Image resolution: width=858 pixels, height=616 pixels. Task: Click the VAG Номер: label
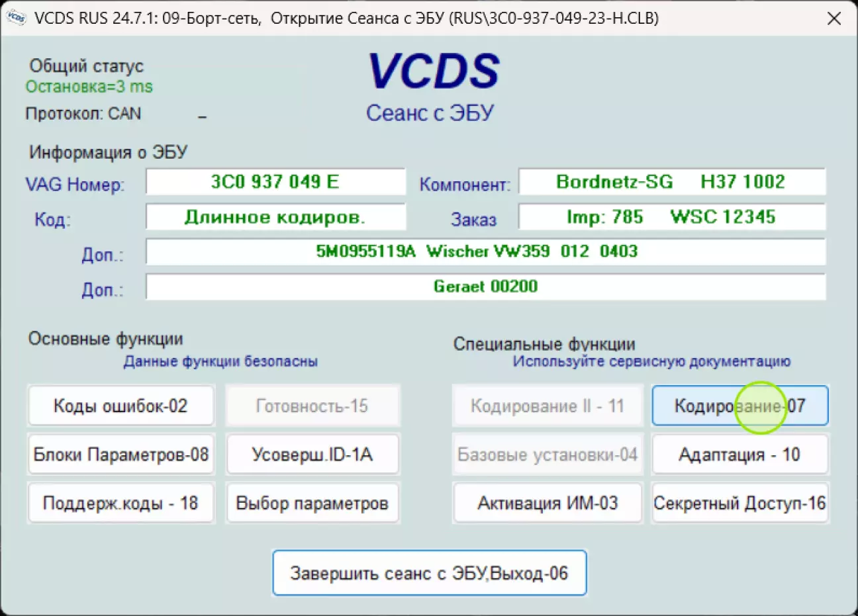coord(75,185)
